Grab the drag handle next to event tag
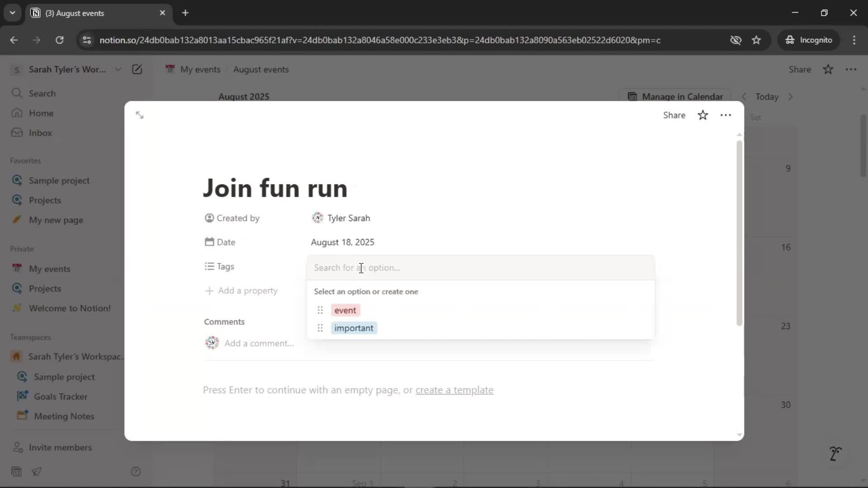 tap(320, 310)
